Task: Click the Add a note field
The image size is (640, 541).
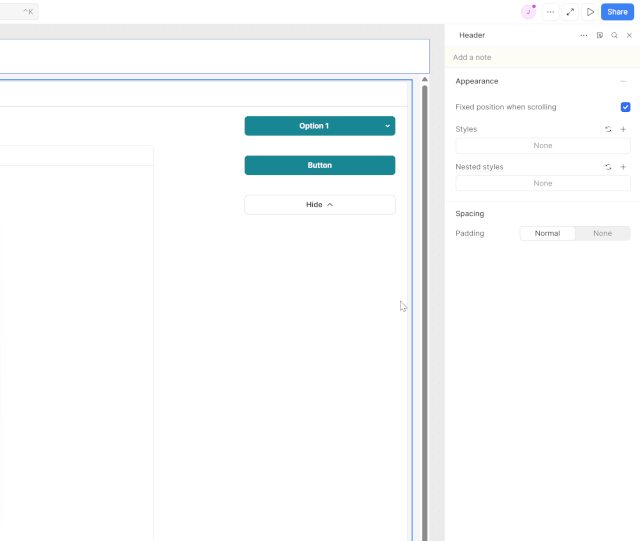Action: [x=542, y=57]
